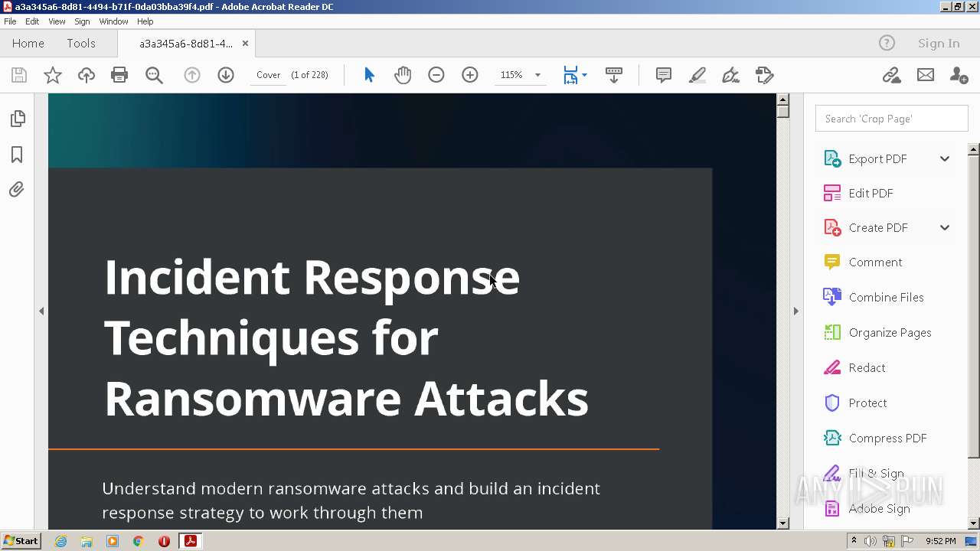Click the scrolling mode read icon
The image size is (980, 551).
(614, 75)
